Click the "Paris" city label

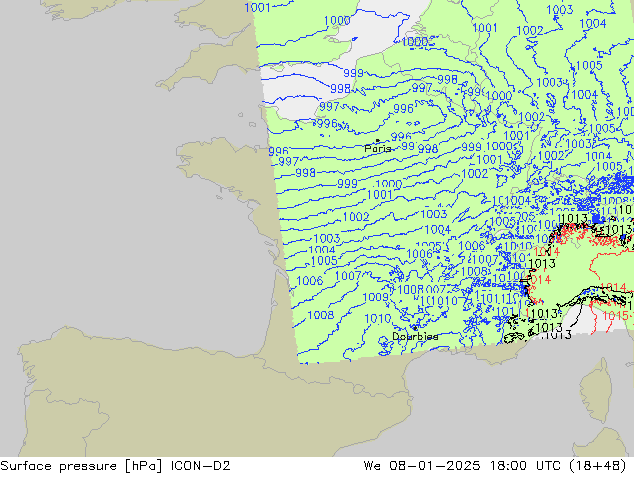pos(378,148)
